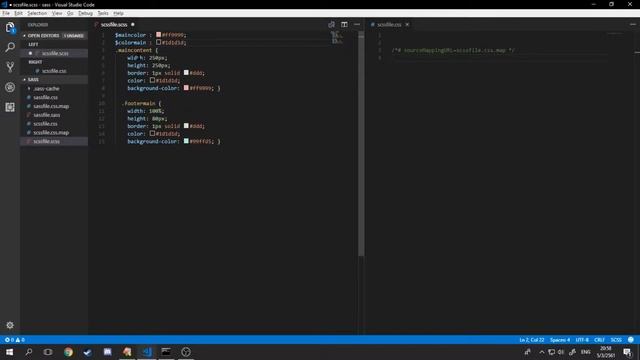Click the sourceMappingURL comment line in scssfile.css

453,50
